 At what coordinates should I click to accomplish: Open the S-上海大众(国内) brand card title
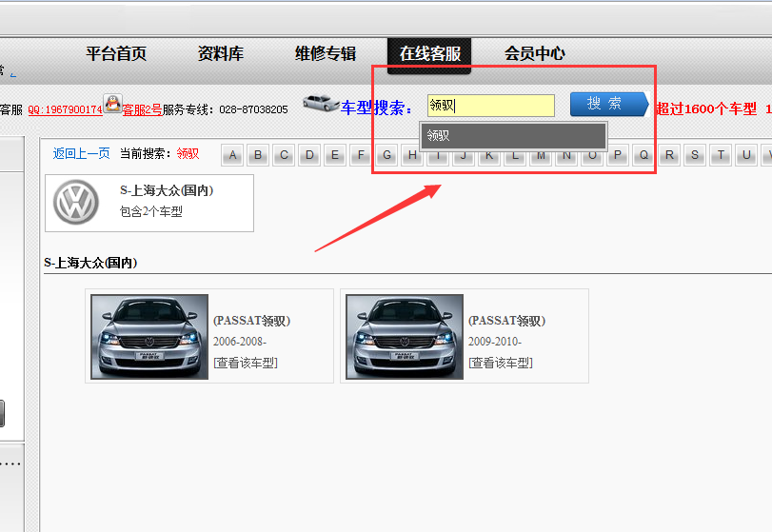(x=167, y=190)
